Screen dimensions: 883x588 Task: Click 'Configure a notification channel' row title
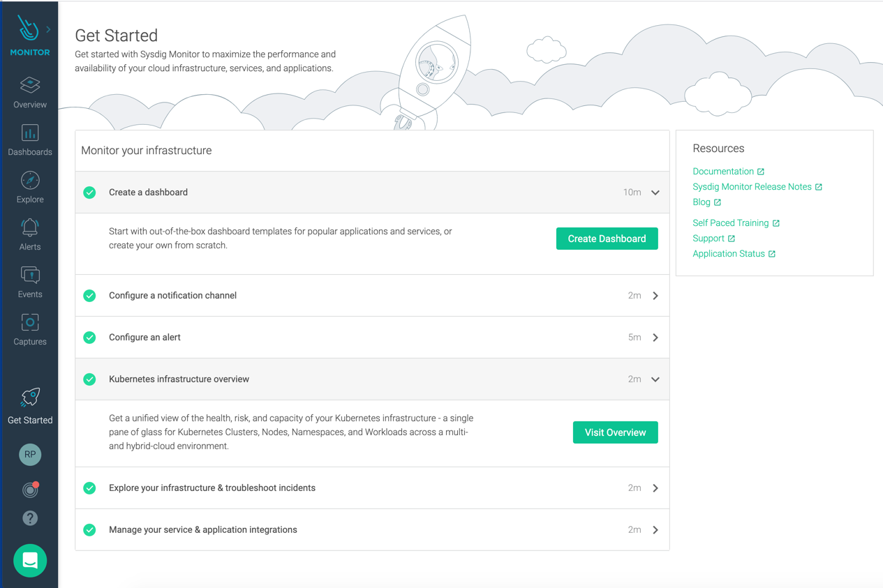pyautogui.click(x=172, y=296)
